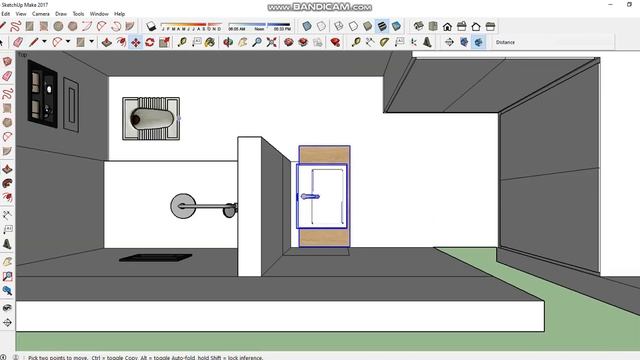This screenshot has width=640, height=360.
Task: Switch to Left view icon
Action: [x=490, y=27]
